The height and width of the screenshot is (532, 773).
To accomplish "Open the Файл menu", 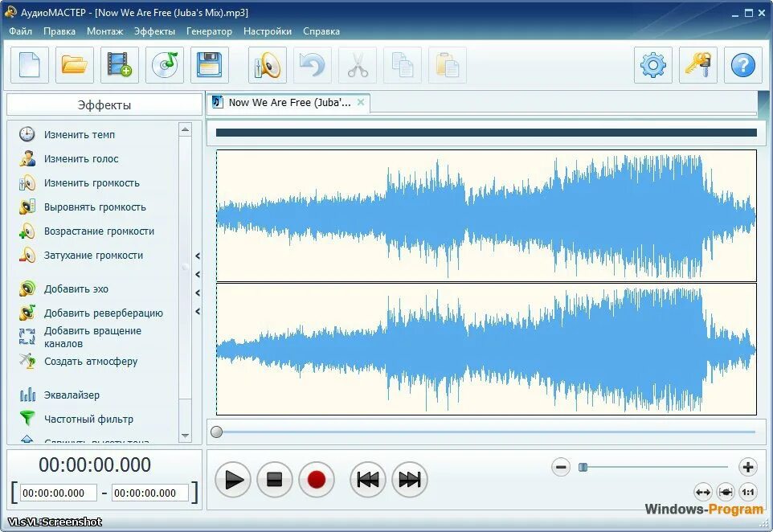I will [21, 31].
